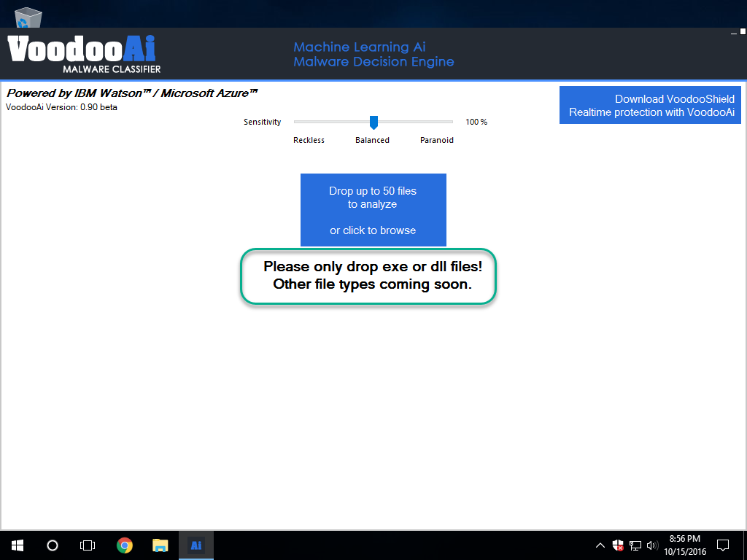Show hidden system tray icons

[600, 545]
